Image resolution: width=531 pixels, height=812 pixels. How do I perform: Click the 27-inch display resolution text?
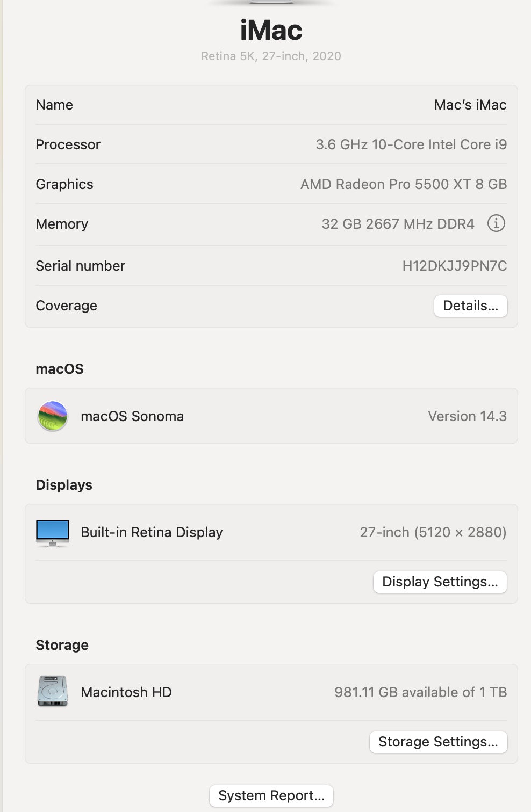point(433,532)
